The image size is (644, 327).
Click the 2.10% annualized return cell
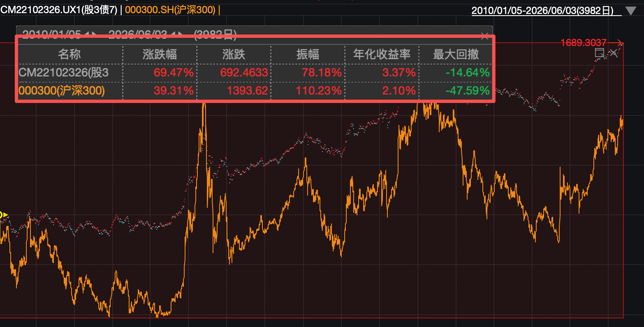pos(399,90)
